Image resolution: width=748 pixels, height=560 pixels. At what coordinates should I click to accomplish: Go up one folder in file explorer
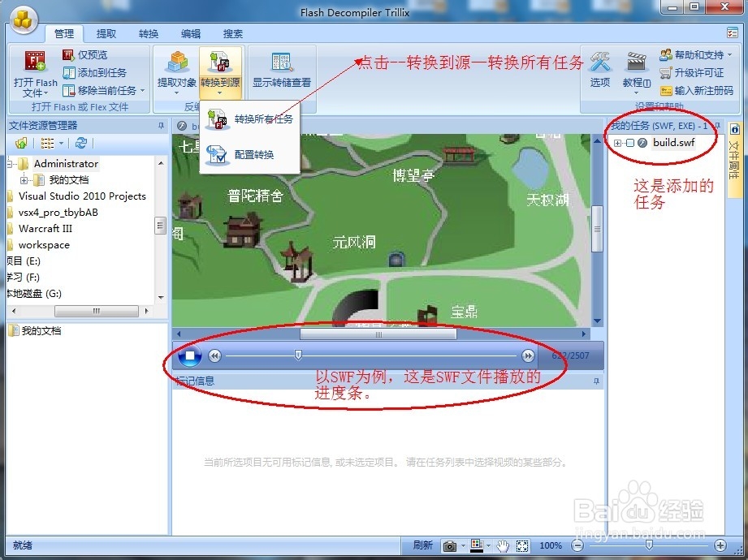click(x=21, y=143)
